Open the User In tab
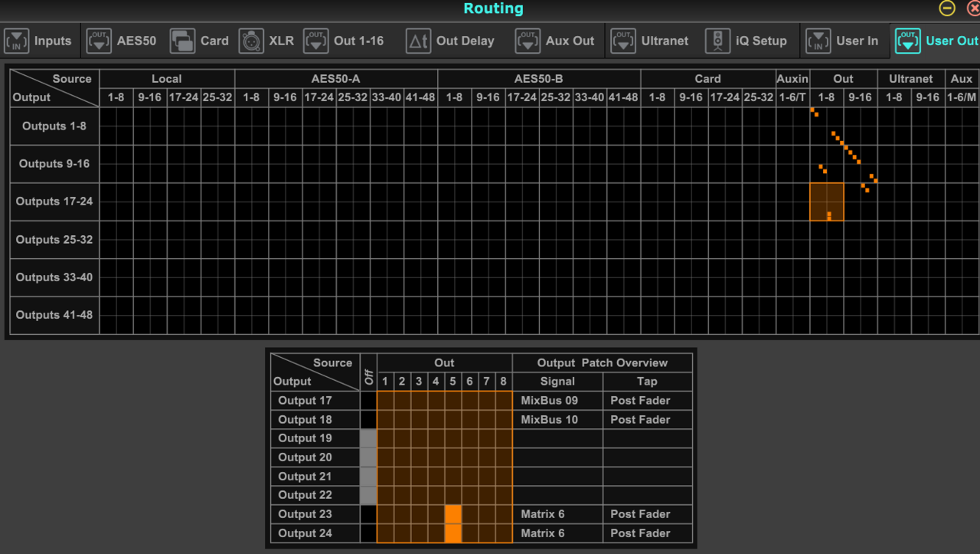Viewport: 980px width, 554px height. coord(843,41)
